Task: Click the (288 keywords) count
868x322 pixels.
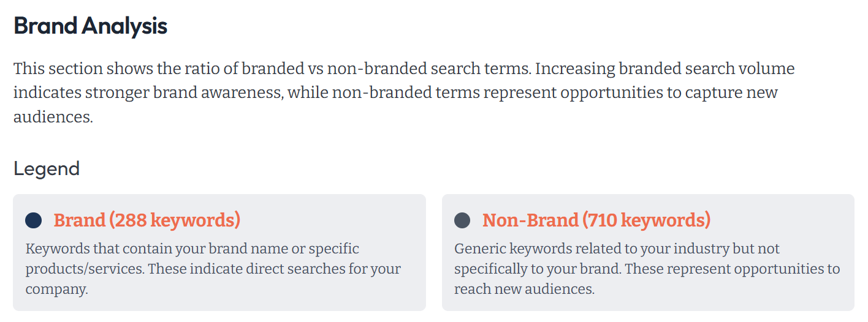Action: pyautogui.click(x=175, y=220)
